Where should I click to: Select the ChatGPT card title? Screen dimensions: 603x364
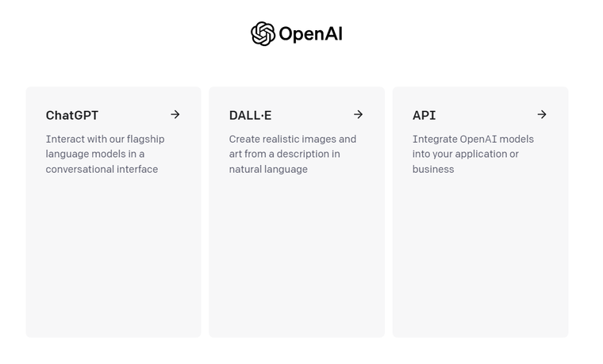72,115
